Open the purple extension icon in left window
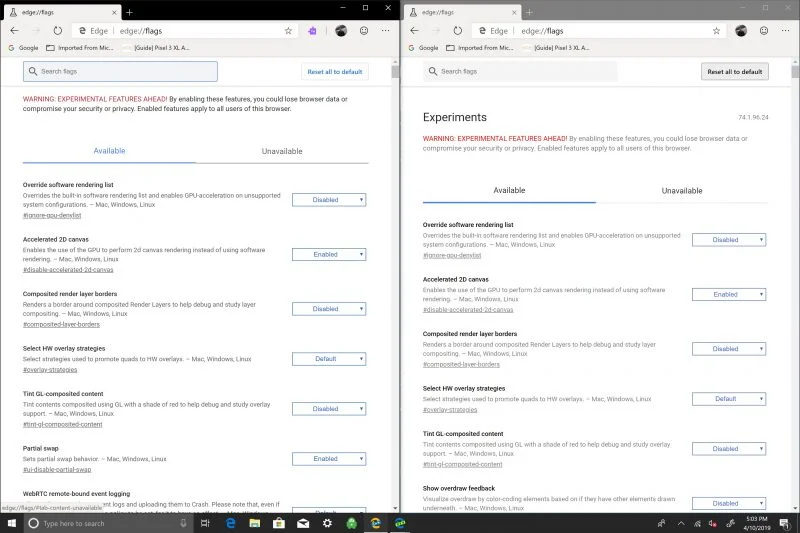This screenshot has width=800, height=533. tap(312, 31)
